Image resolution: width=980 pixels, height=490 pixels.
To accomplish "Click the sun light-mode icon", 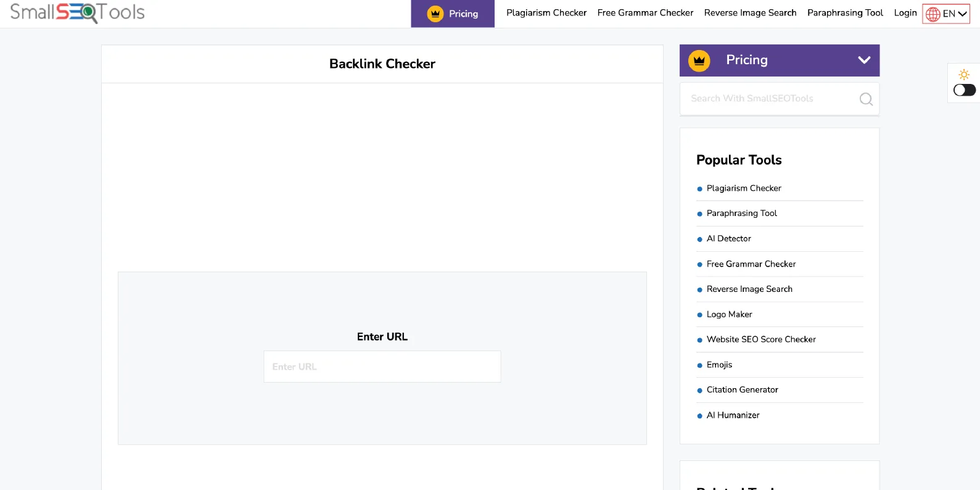I will [x=964, y=75].
